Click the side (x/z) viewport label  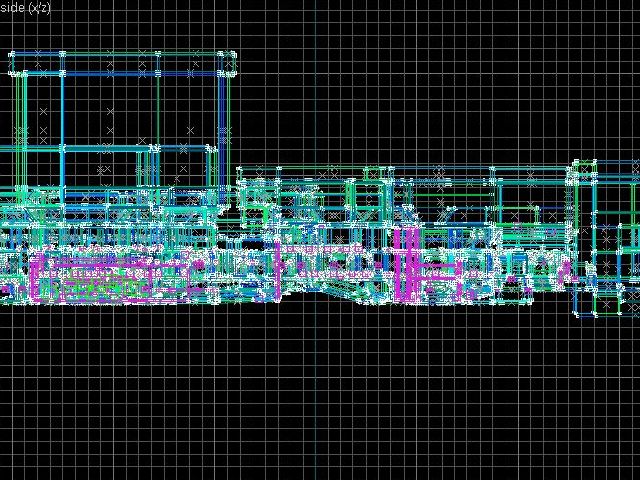27,7
